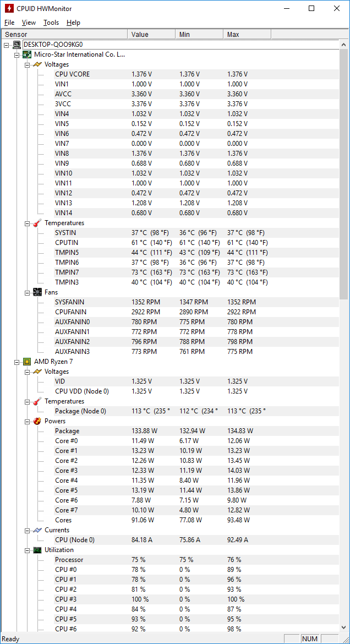The height and width of the screenshot is (644, 350).
Task: Click the Ready status bar text
Action: (x=10, y=638)
